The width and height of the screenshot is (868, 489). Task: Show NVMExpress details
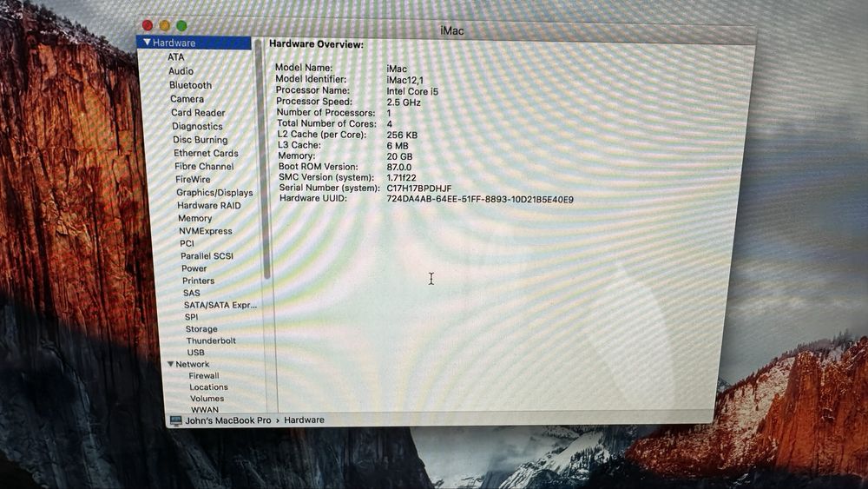[x=206, y=231]
